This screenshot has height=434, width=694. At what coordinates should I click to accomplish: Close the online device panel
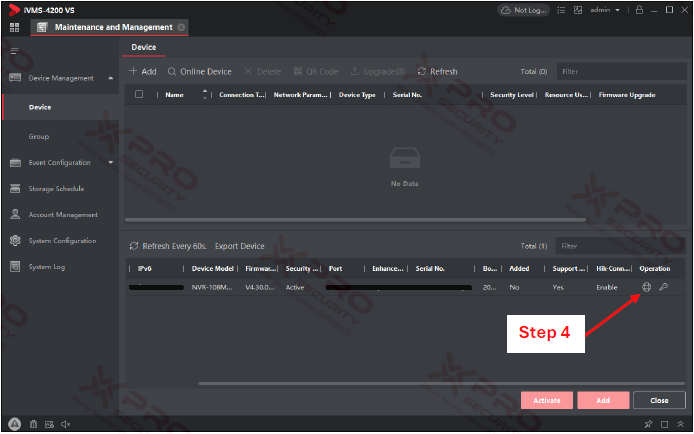pos(659,400)
